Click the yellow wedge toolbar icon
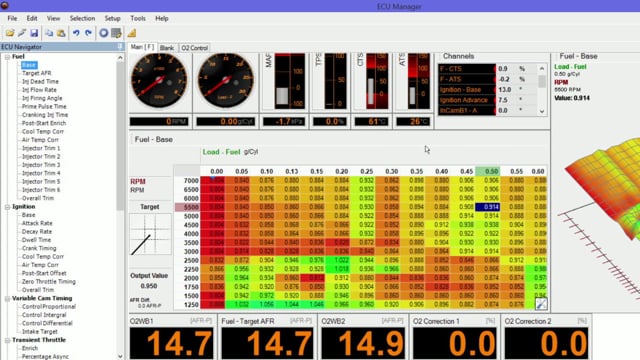The width and height of the screenshot is (640, 360). click(x=131, y=33)
